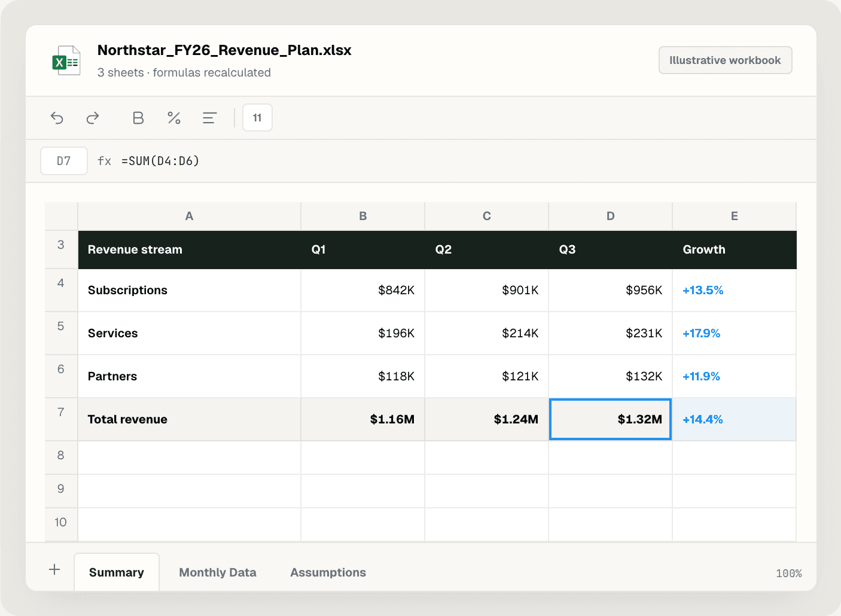The width and height of the screenshot is (841, 616).
Task: Select row 7 header
Action: click(61, 419)
